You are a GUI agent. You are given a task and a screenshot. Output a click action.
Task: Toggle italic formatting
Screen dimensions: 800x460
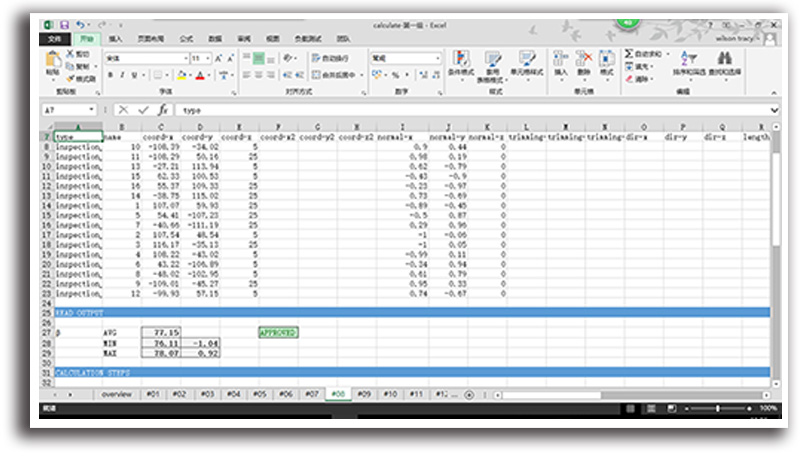point(122,75)
